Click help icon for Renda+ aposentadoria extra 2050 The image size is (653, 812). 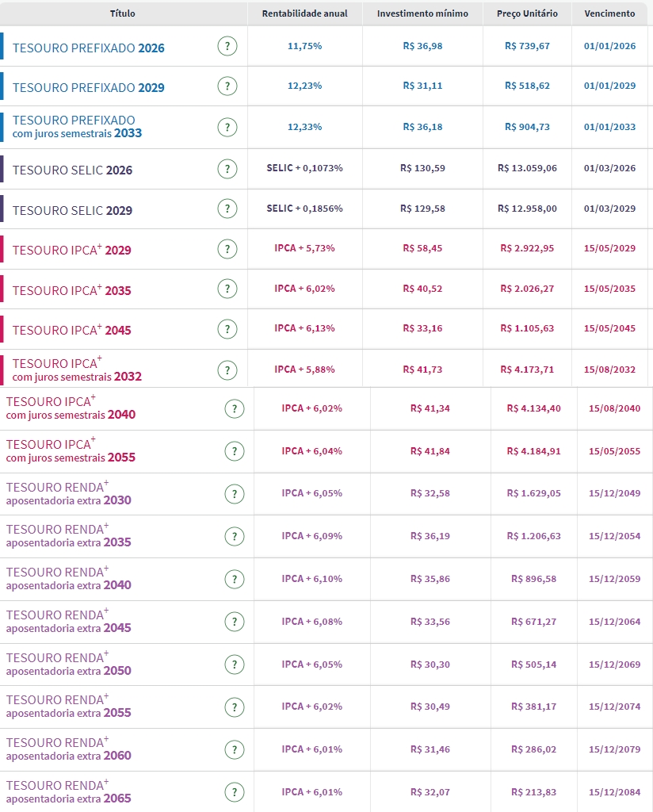[234, 665]
